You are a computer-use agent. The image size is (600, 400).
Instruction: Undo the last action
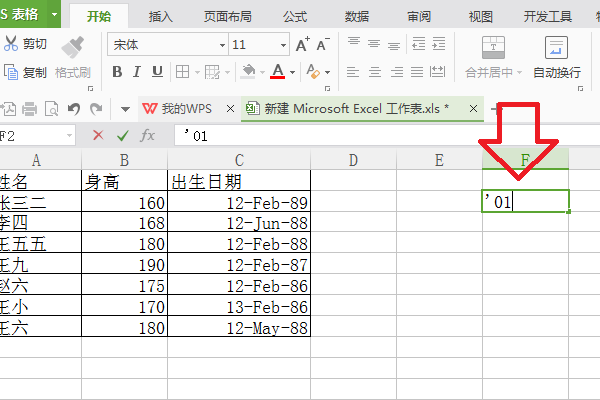point(73,109)
